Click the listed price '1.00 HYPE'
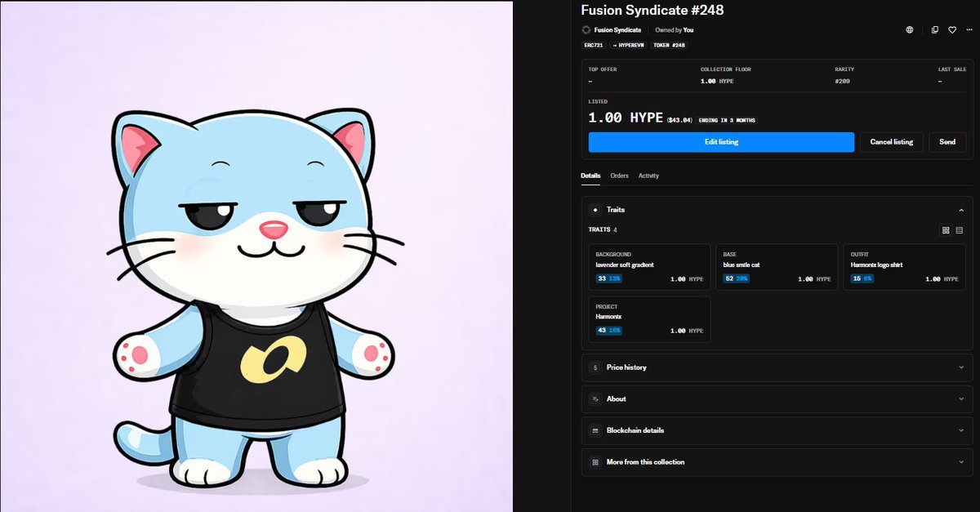Image resolution: width=980 pixels, height=512 pixels. (x=626, y=118)
